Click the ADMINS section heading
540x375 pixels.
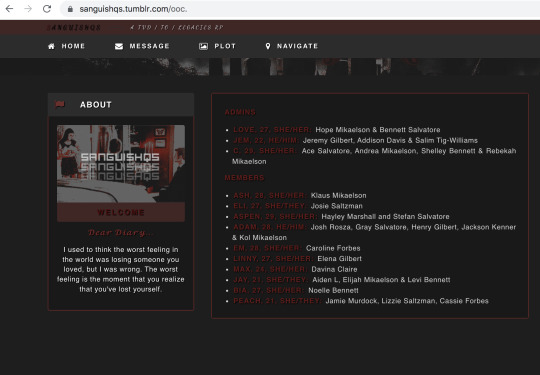[x=240, y=112]
